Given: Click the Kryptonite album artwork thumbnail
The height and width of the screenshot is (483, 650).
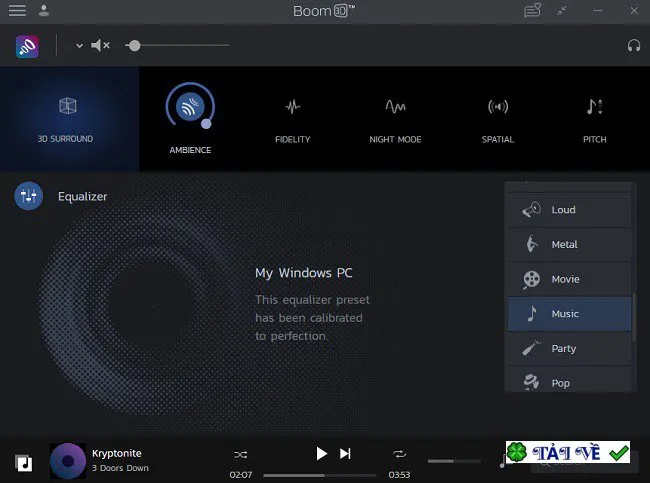Looking at the screenshot, I should point(68,461).
